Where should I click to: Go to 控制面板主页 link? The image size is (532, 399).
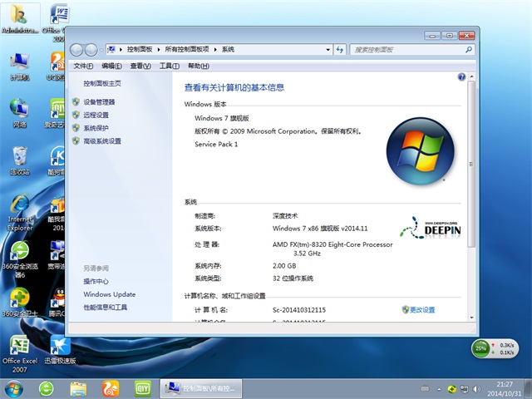[x=102, y=83]
